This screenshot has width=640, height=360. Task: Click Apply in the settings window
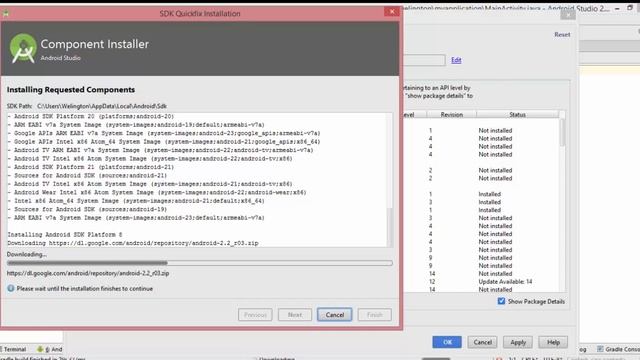(518, 342)
